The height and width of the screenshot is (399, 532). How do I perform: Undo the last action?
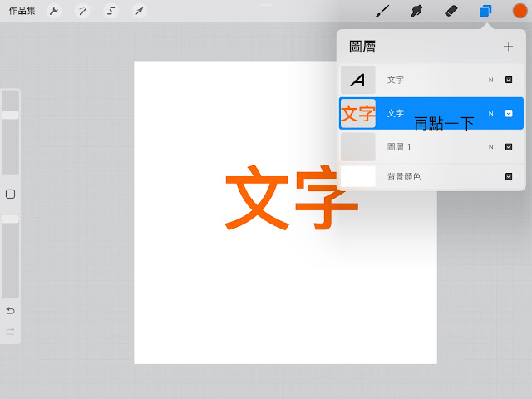point(11,310)
